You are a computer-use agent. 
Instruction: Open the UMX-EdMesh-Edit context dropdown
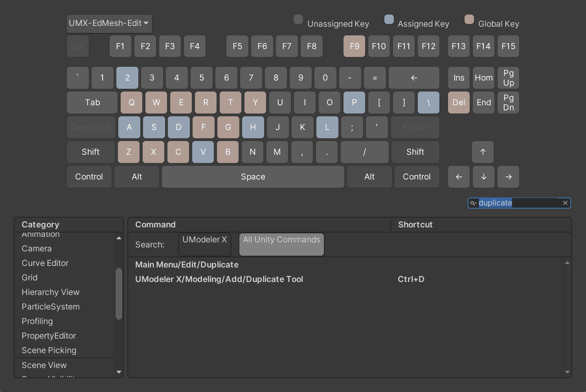(x=109, y=24)
